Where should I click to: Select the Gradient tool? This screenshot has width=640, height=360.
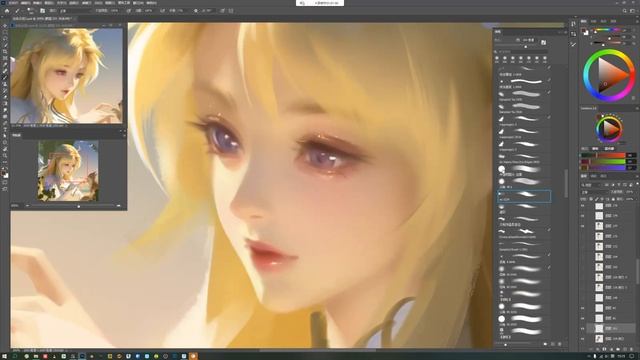[x=5, y=104]
